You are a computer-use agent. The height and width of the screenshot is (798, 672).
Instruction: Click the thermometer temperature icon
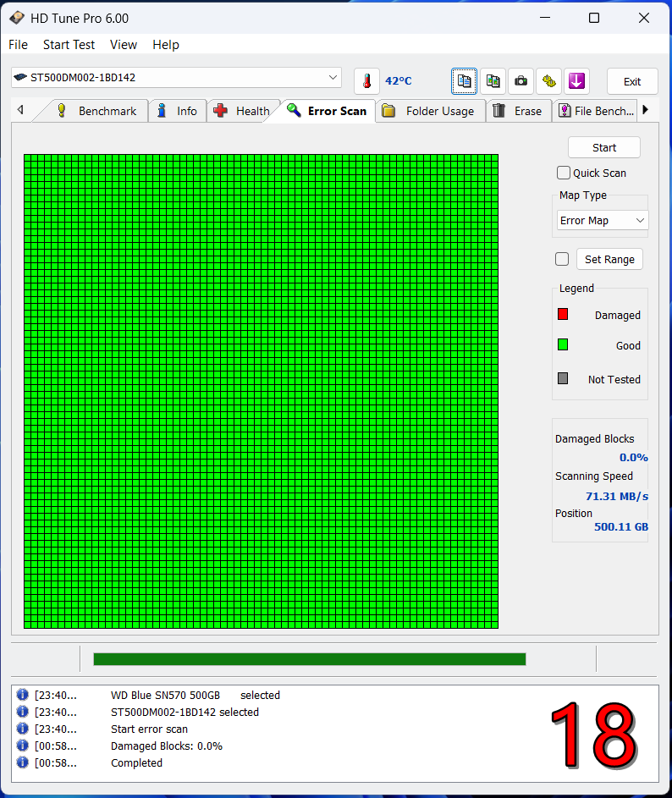(x=366, y=81)
